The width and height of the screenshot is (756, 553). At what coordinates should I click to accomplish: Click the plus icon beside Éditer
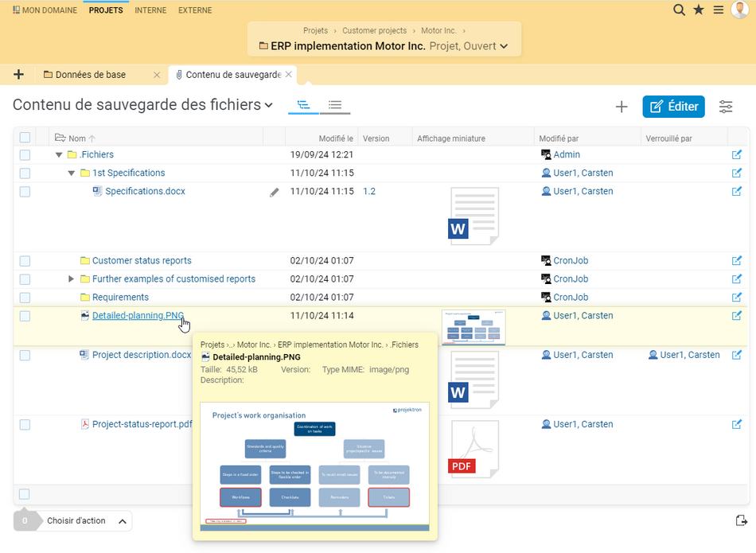(622, 107)
